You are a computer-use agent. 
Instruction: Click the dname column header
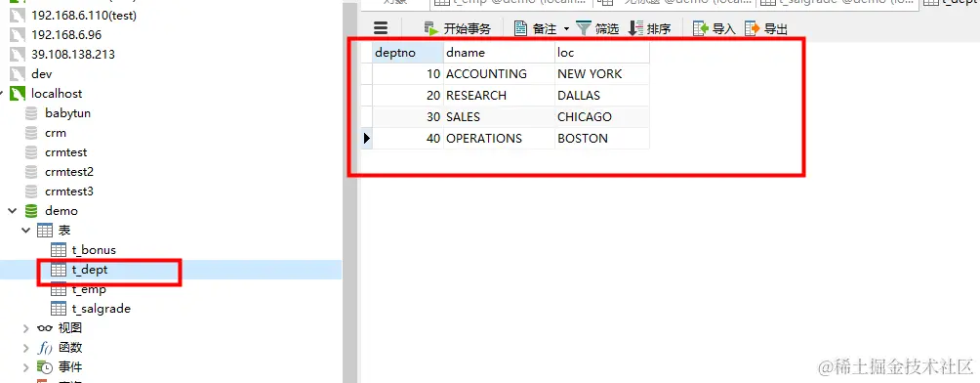coord(500,53)
